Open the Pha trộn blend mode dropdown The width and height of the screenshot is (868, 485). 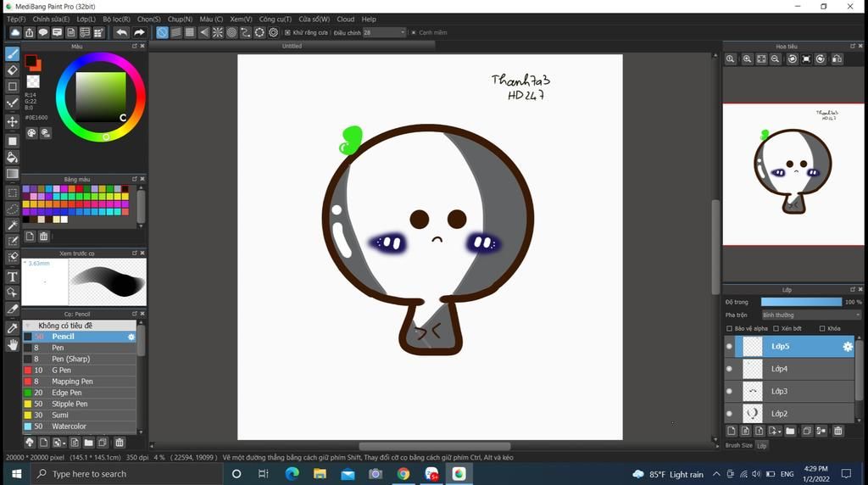[811, 315]
